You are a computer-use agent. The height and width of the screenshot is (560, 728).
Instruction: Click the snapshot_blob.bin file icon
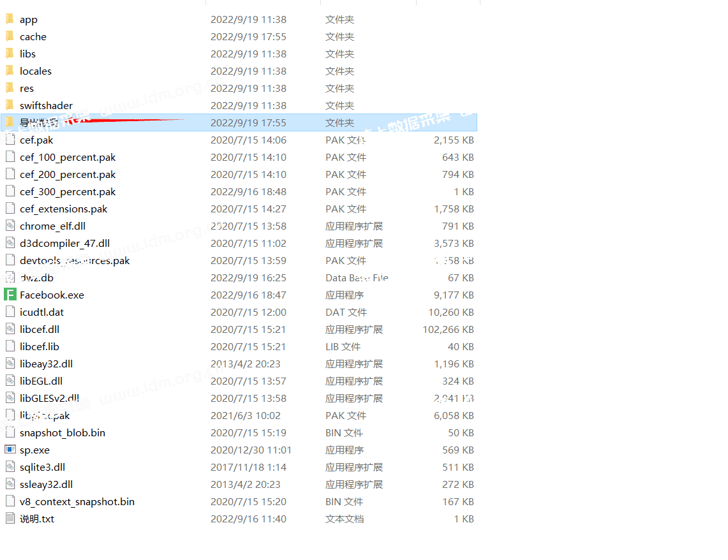point(10,432)
